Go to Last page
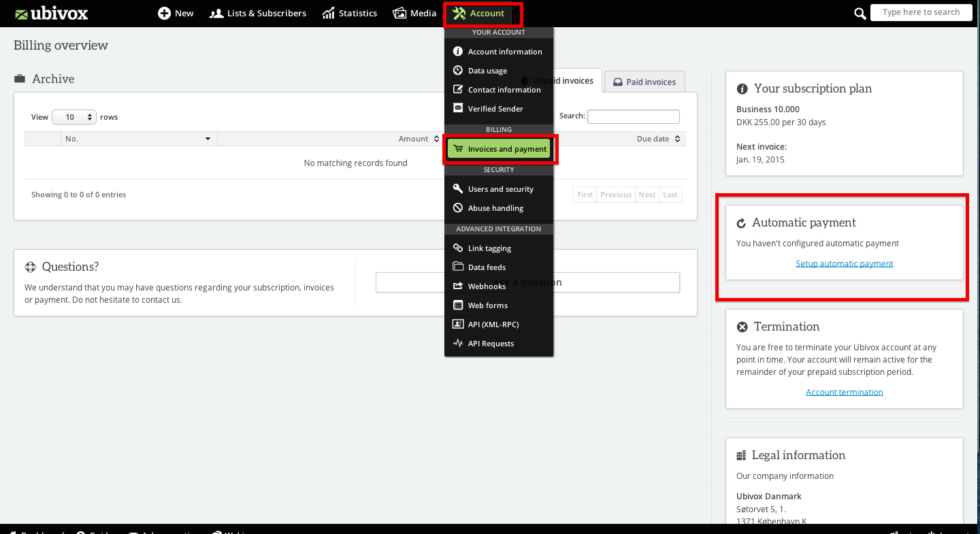Viewport: 980px width, 534px height. tap(670, 195)
